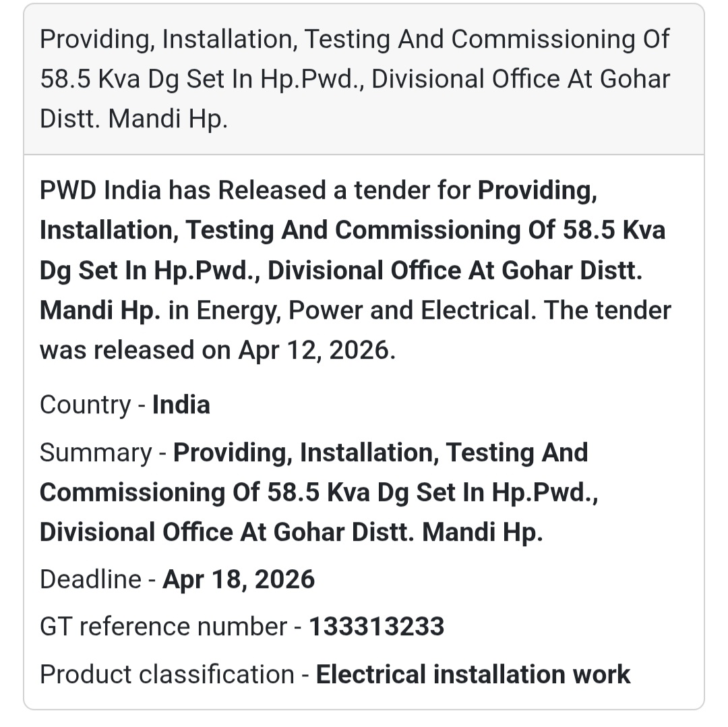
Task: Select reference number 133313233
Action: click(376, 627)
